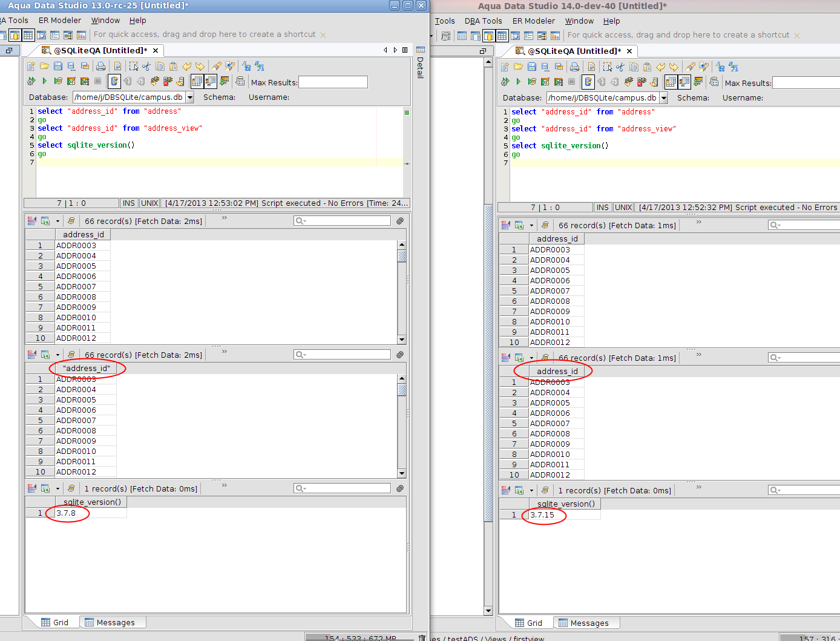
Task: Click the search field in first left result pane
Action: coord(342,221)
